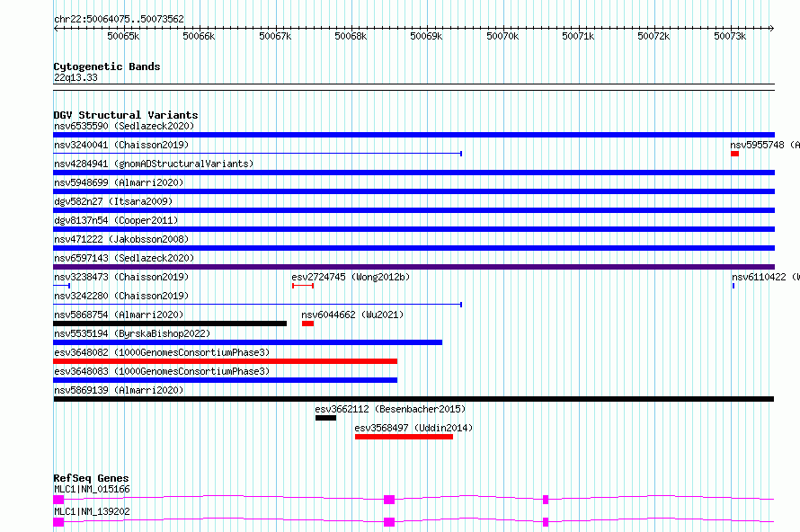The width and height of the screenshot is (800, 532).
Task: Click the blue bar beneath nsv5535194
Action: (x=247, y=342)
